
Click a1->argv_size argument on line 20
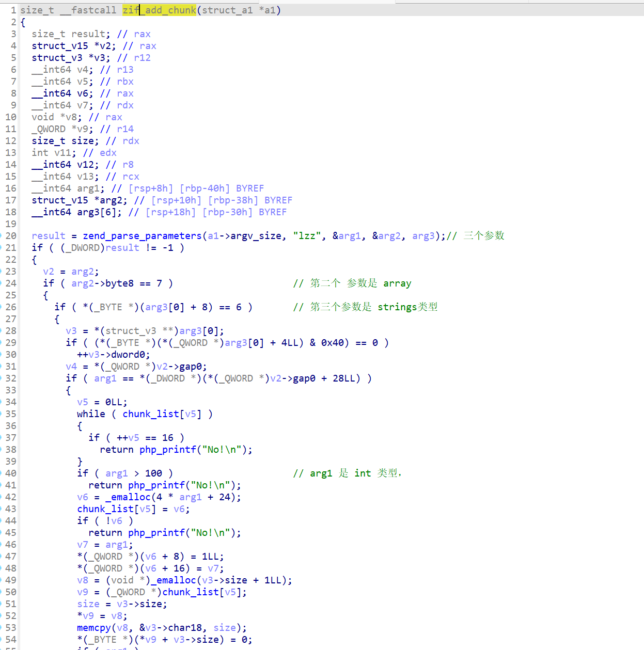coord(244,235)
